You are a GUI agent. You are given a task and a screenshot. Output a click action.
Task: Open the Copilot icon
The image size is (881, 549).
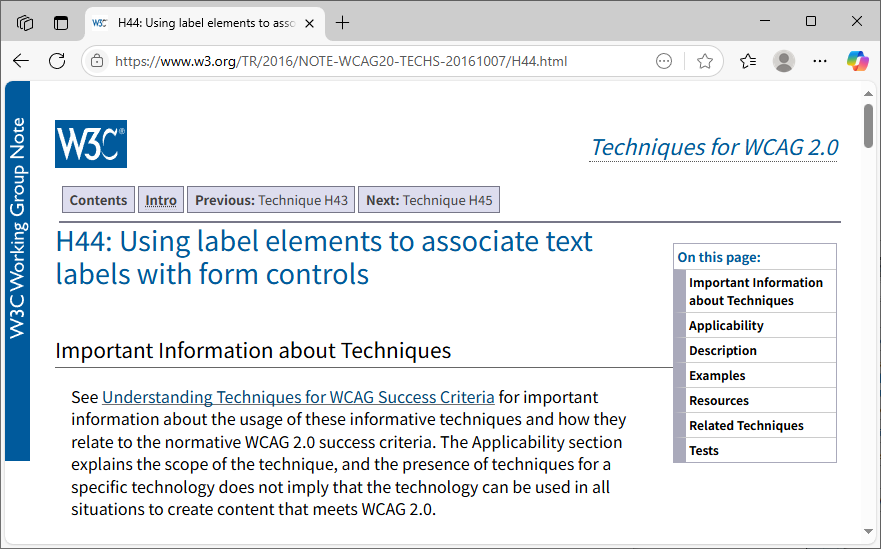[857, 61]
